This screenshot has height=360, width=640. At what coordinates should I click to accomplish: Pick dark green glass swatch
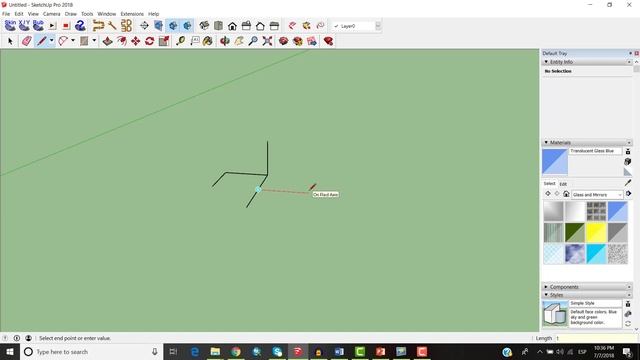click(x=575, y=233)
